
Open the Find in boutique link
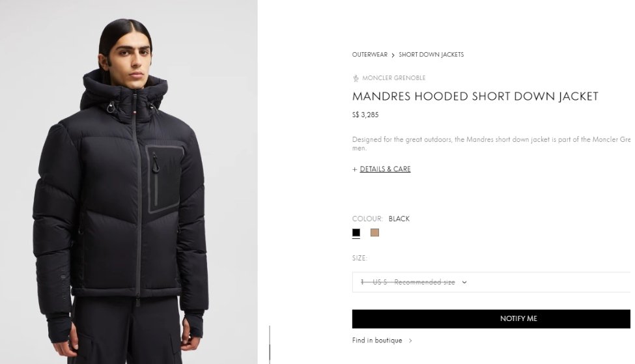click(377, 341)
